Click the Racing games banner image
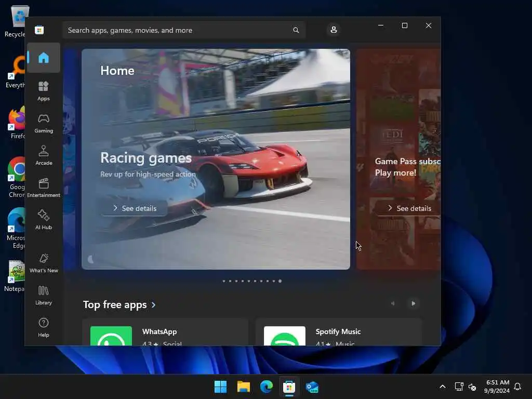Screen dimensions: 532x399 [x=216, y=159]
